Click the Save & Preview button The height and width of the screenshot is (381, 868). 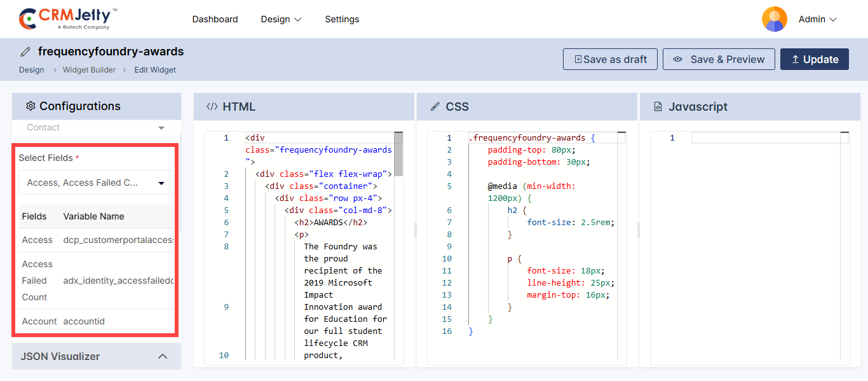(719, 59)
